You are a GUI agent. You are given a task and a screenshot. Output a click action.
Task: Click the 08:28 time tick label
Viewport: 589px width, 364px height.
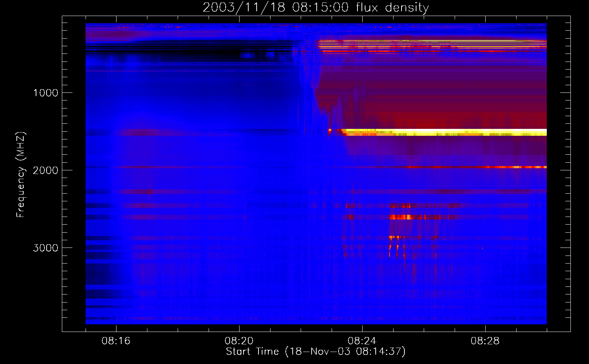(x=485, y=341)
